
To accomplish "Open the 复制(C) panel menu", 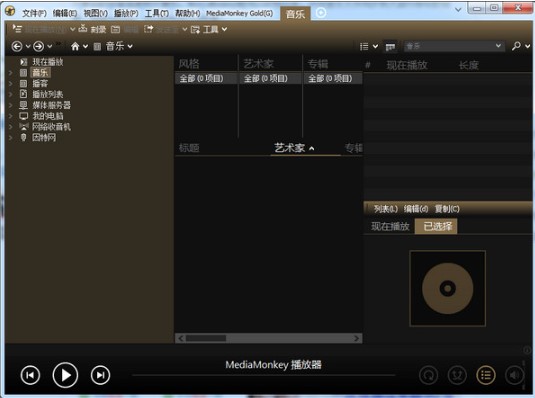I will [447, 209].
